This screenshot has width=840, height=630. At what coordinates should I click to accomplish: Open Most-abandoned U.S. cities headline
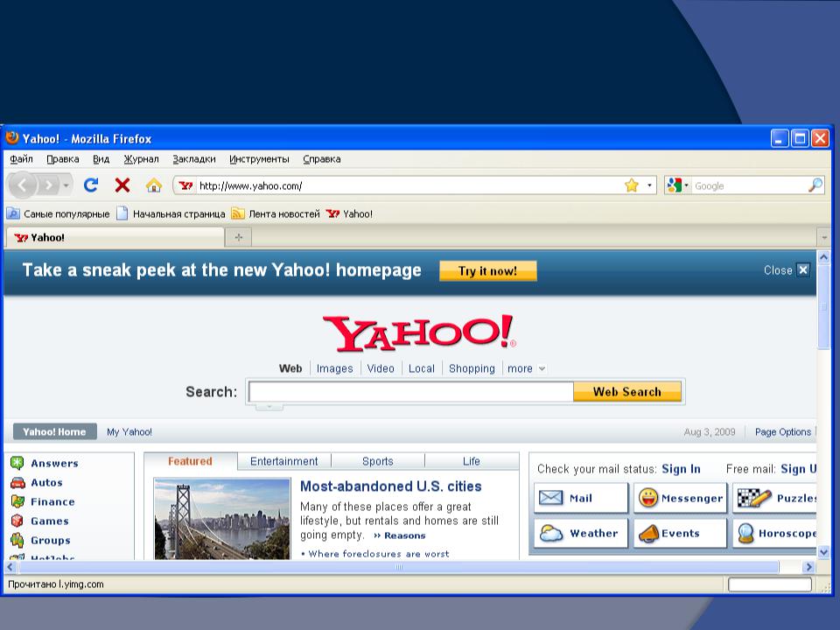pos(390,486)
